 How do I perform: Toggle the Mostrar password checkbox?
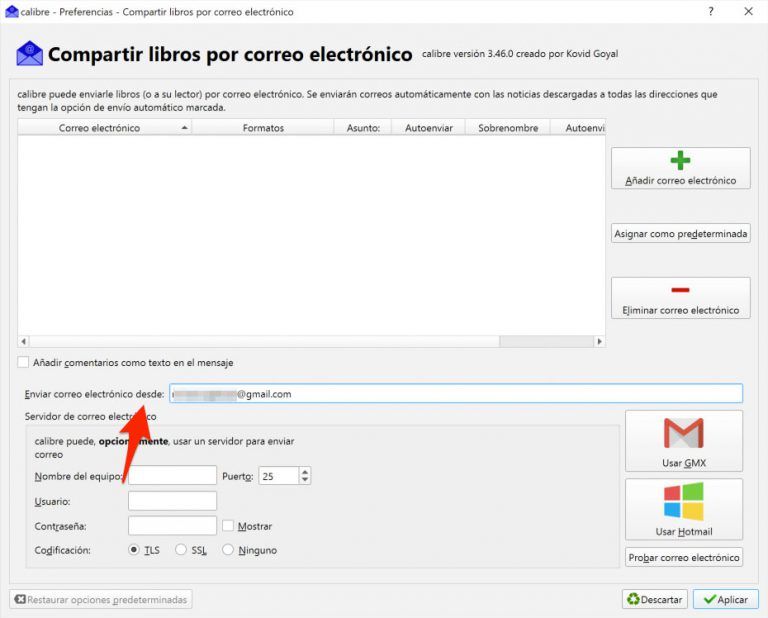[x=228, y=525]
